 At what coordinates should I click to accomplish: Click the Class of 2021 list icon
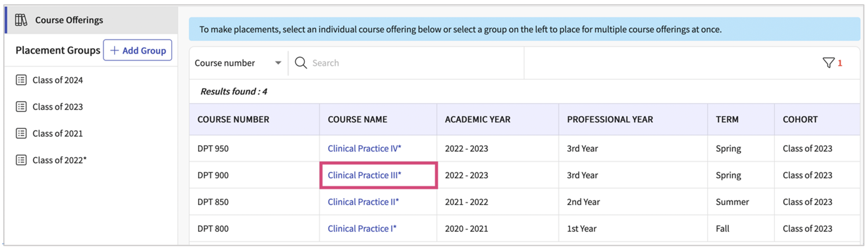point(21,134)
